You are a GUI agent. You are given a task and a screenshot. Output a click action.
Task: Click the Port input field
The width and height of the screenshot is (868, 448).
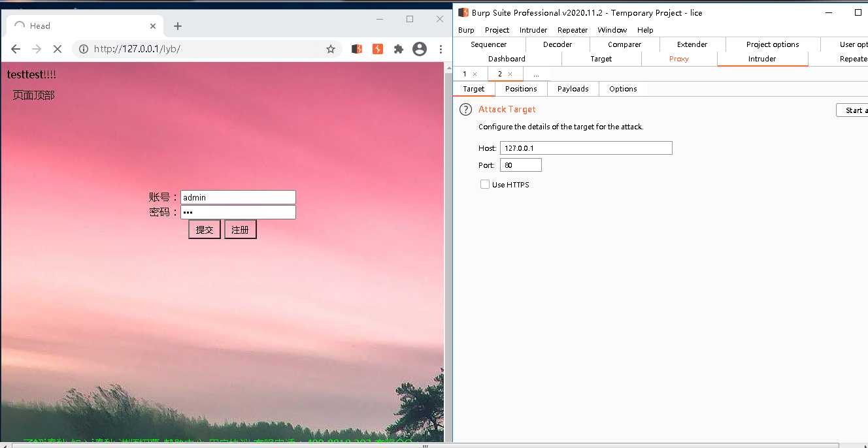521,165
